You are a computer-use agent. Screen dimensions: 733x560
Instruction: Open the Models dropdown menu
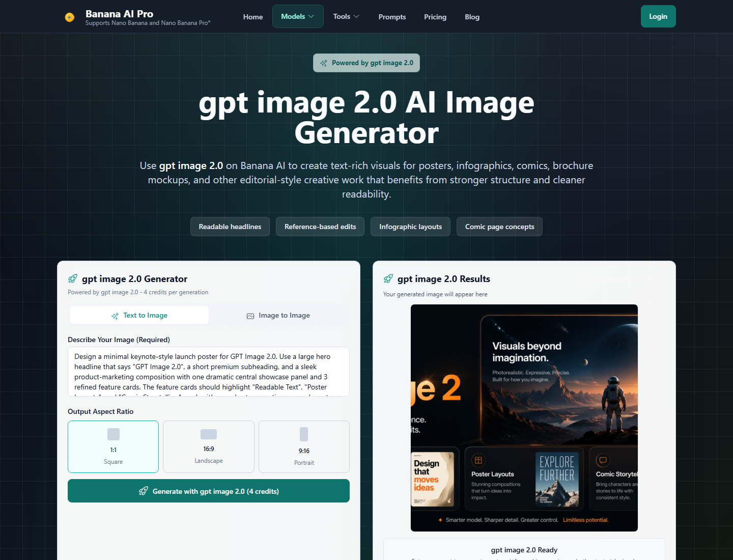point(298,16)
